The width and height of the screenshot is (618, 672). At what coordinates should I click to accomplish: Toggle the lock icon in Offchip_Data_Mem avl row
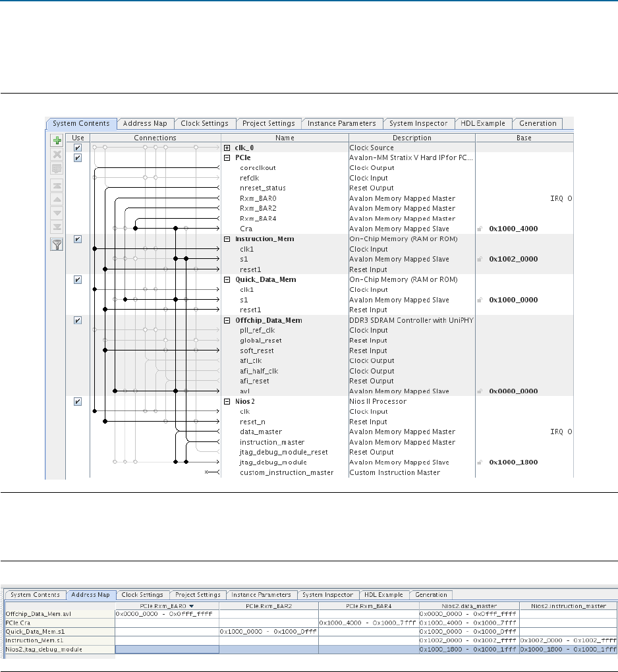[x=480, y=391]
